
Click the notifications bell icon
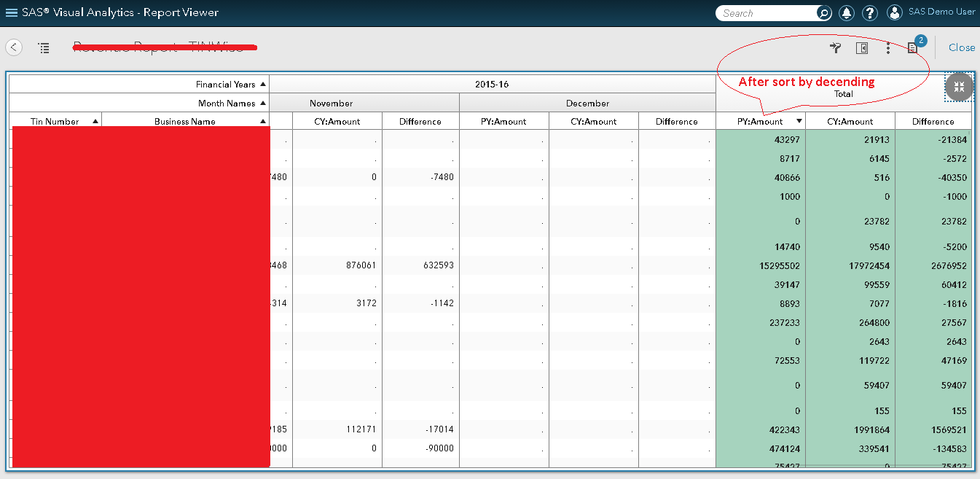tap(846, 12)
